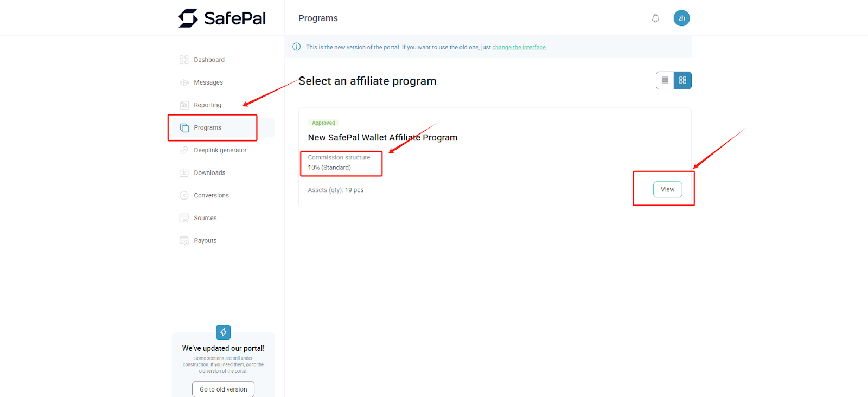Switch to grid view layout
The image size is (868, 397).
click(682, 80)
